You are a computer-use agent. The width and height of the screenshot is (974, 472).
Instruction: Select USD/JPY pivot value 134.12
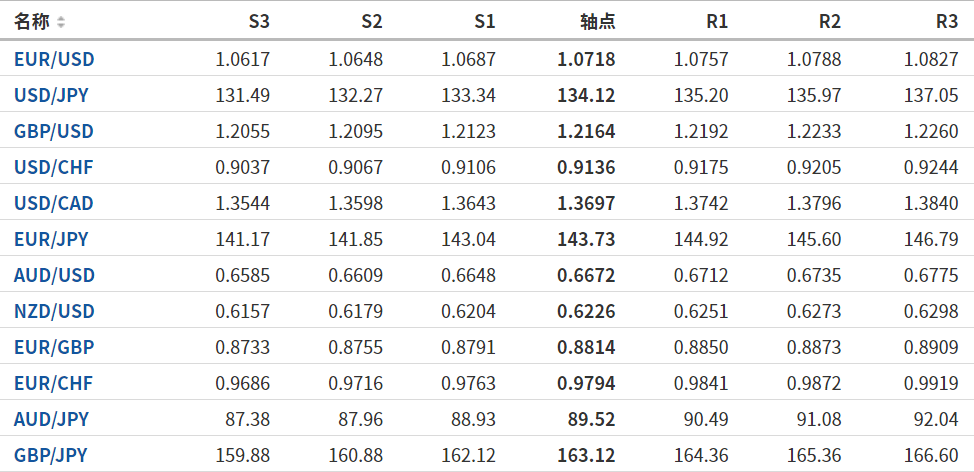(x=586, y=95)
